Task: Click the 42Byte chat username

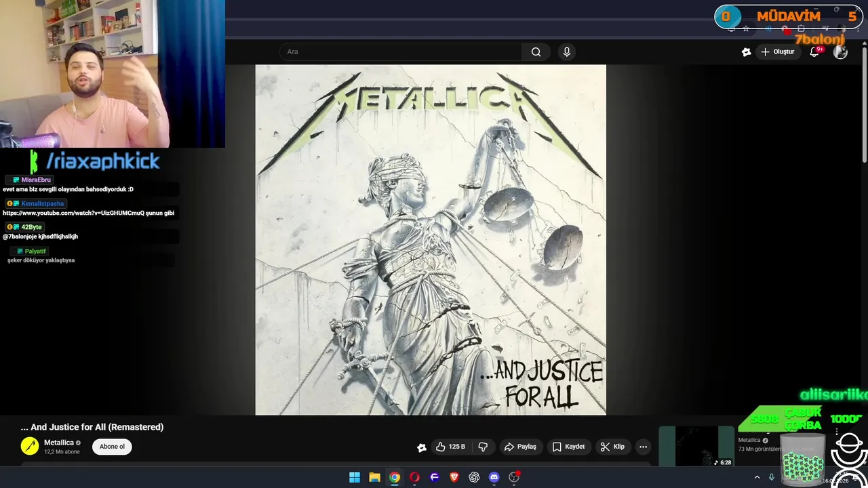Action: click(31, 227)
